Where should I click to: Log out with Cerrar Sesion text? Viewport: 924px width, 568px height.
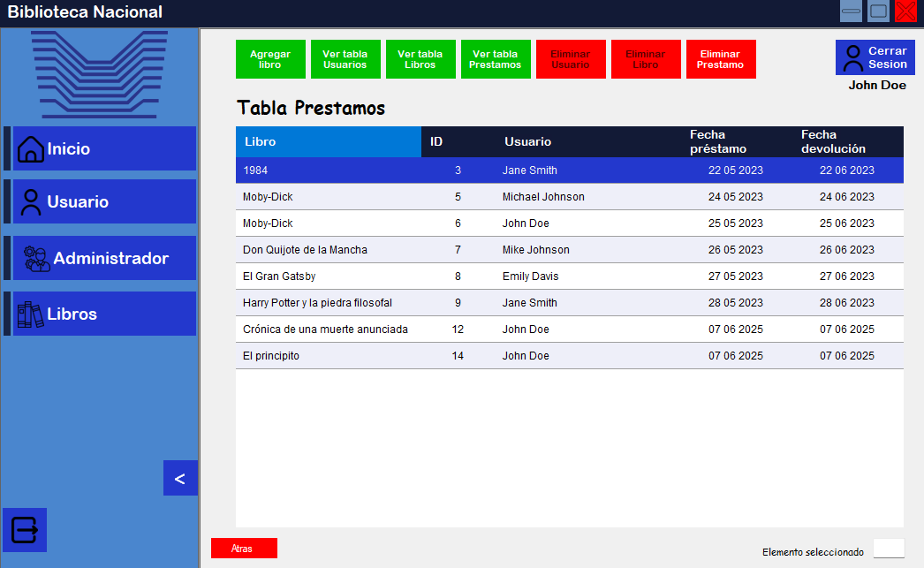[888, 57]
